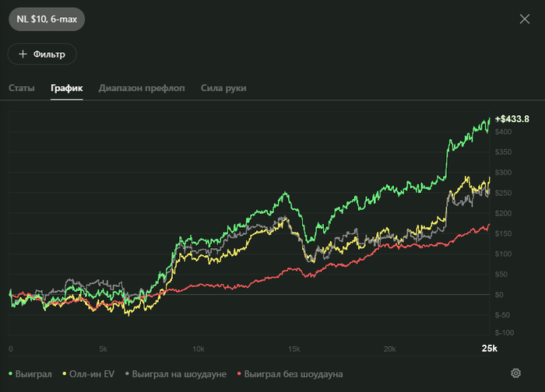Click the $0 y-axis label
The height and width of the screenshot is (392, 545).
click(x=499, y=295)
